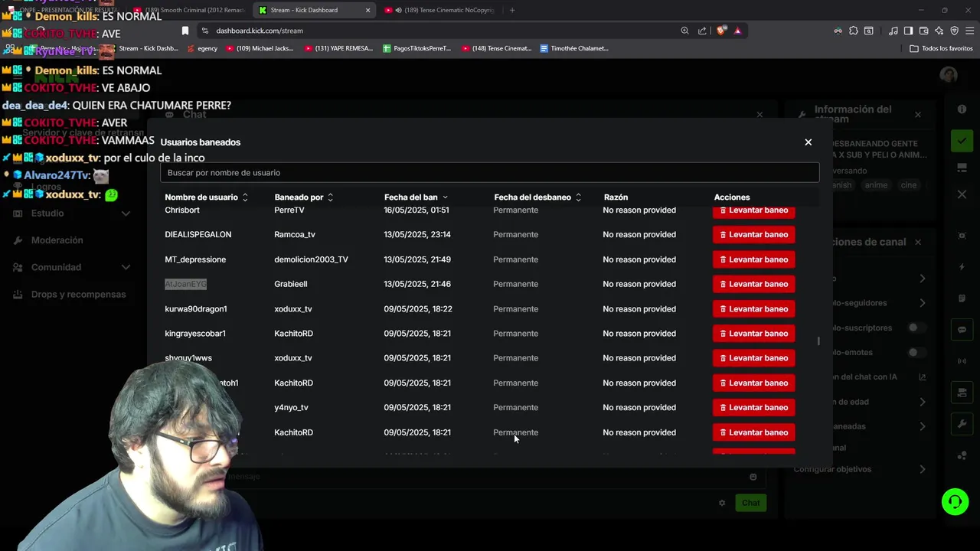Click highlighted username AtJoanEYG
The height and width of the screenshot is (551, 980).
tap(185, 284)
